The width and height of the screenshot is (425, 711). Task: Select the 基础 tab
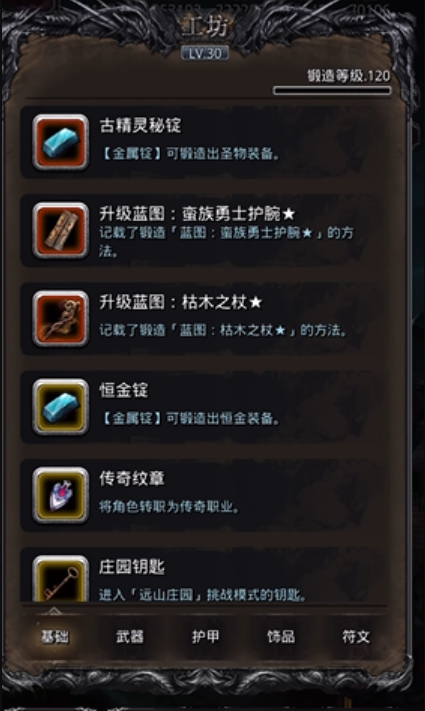click(54, 637)
